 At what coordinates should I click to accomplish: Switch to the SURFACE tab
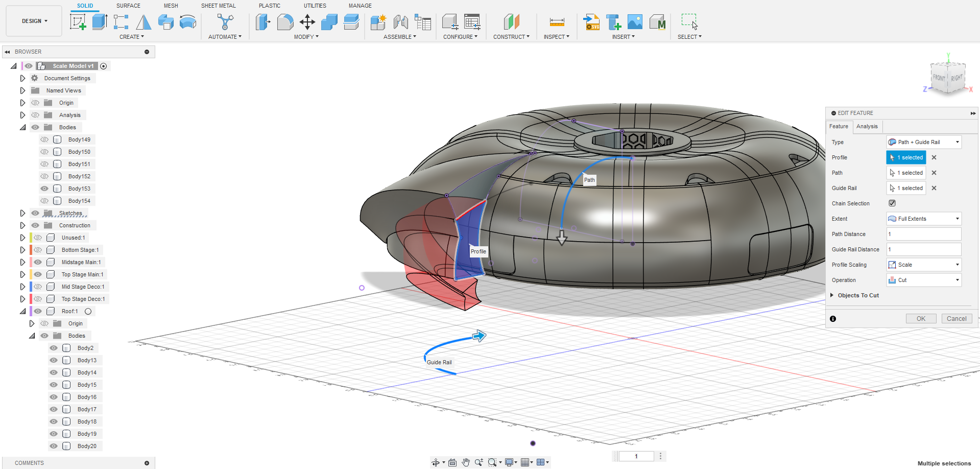coord(128,6)
